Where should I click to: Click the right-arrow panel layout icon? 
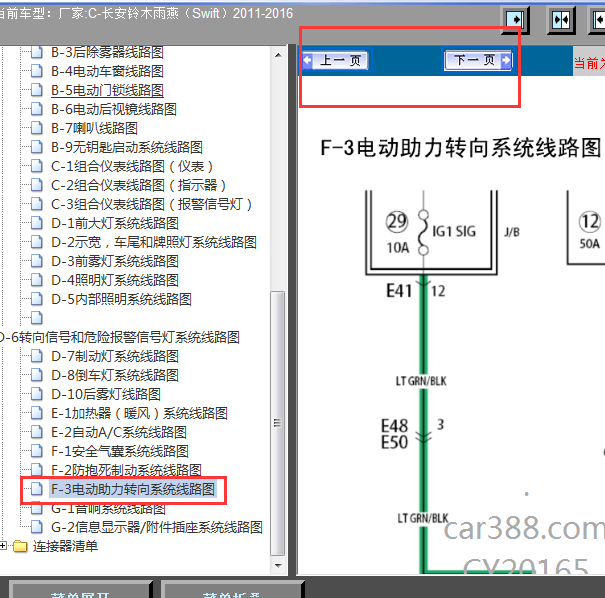[x=515, y=19]
